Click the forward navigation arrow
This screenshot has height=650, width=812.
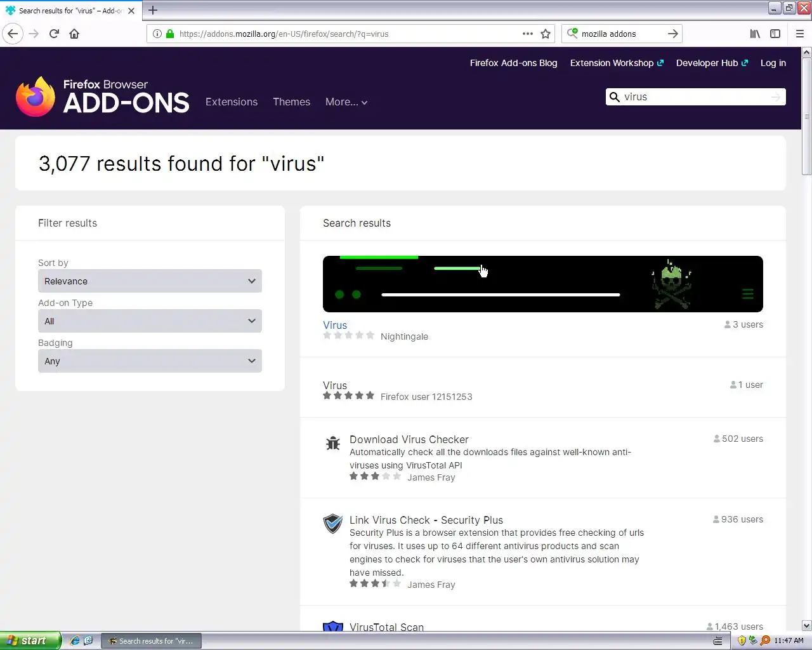pyautogui.click(x=34, y=34)
